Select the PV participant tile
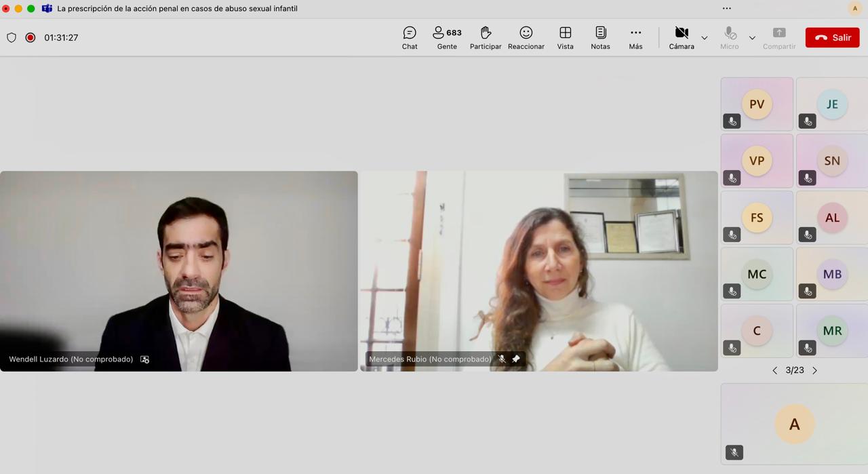Image resolution: width=868 pixels, height=474 pixels. coord(757,104)
